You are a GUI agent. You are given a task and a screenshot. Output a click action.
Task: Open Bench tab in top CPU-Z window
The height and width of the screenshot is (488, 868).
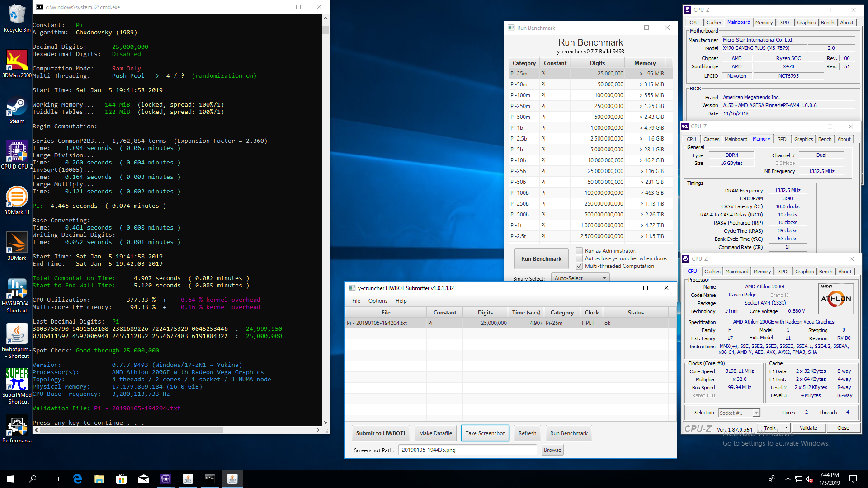827,23
